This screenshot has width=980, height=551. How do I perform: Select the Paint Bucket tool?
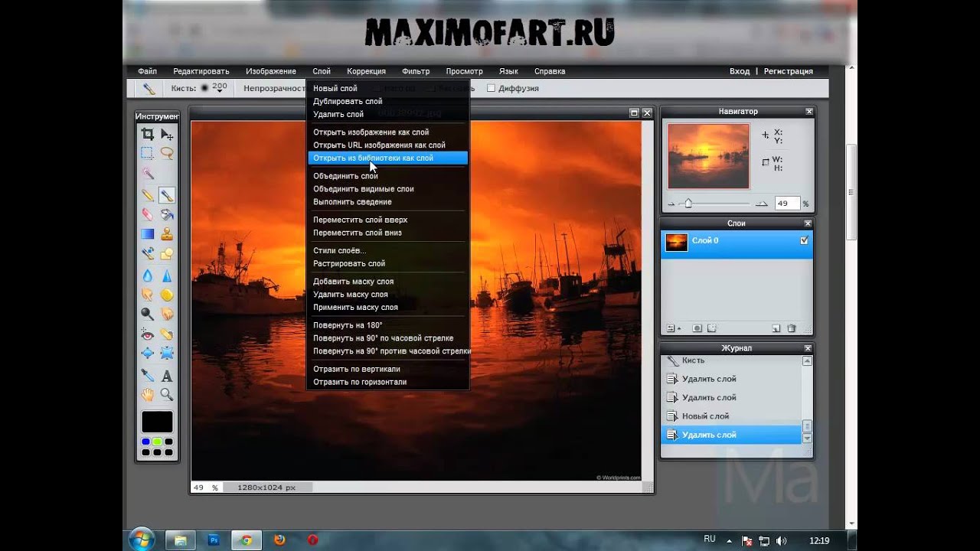(x=167, y=214)
